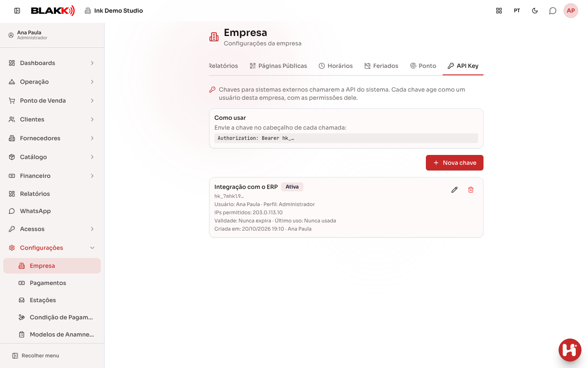Open the chat bubble icon in header
The width and height of the screenshot is (588, 368).
click(553, 11)
